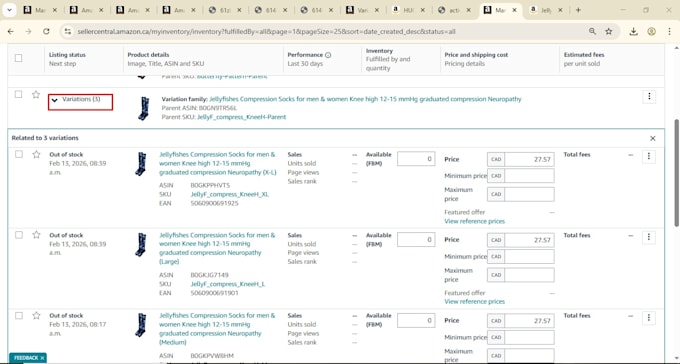
Task: Set maximum price for Large variation
Action: [529, 275]
